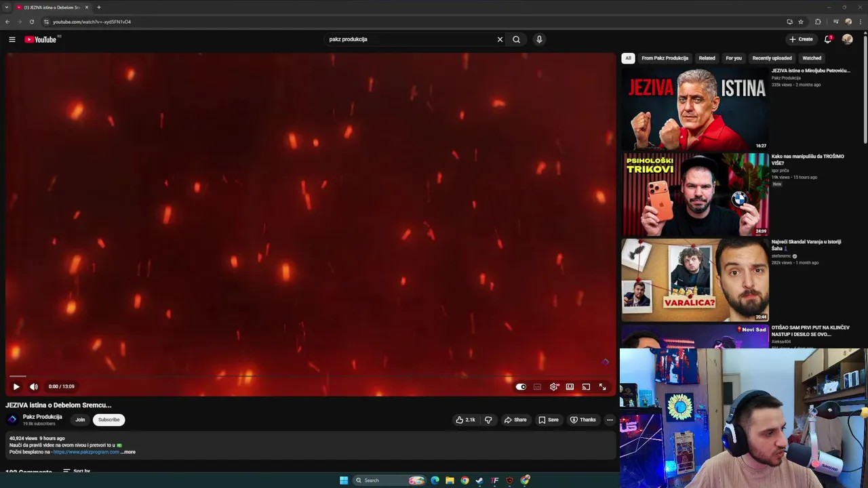Open video player settings gear
This screenshot has height=488, width=868.
554,386
